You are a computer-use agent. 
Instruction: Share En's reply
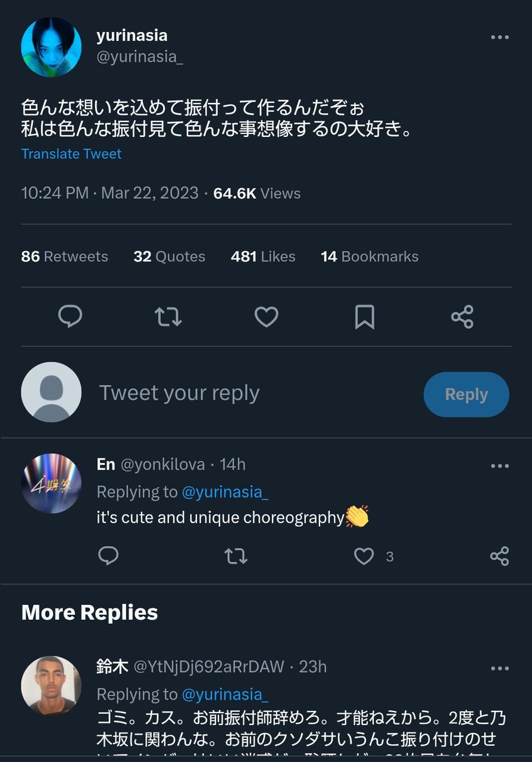pyautogui.click(x=499, y=556)
